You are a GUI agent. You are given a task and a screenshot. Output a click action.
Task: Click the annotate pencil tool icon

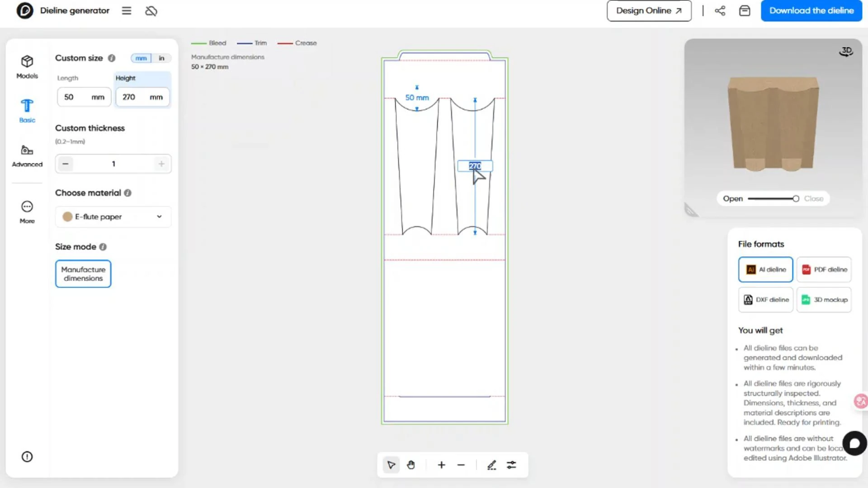492,465
